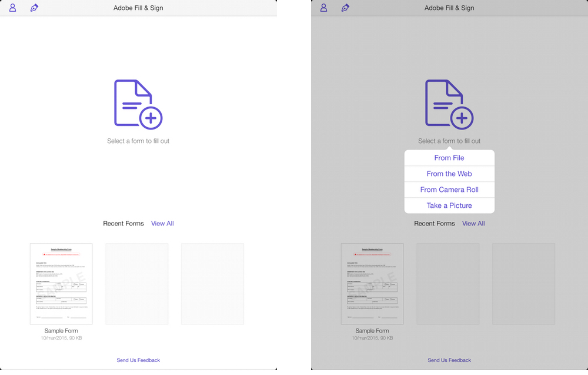Click the middle empty form placeholder on the non-dimmed screen

coord(136,284)
